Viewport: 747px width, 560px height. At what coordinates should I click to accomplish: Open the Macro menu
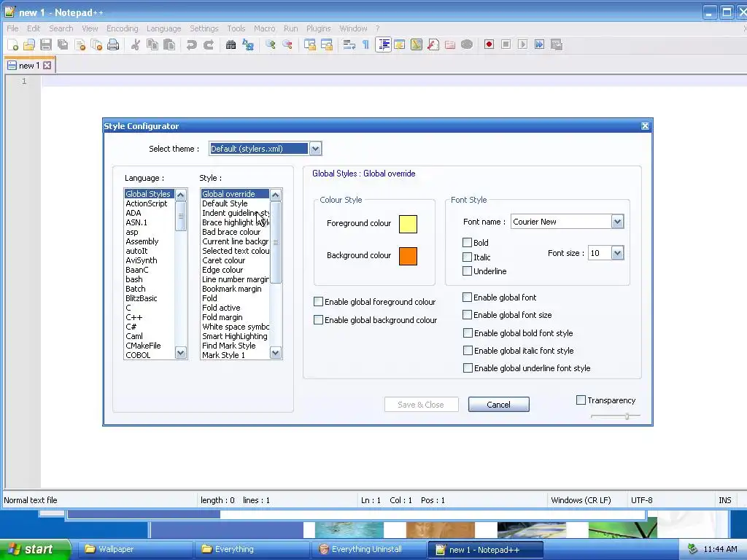pyautogui.click(x=264, y=28)
